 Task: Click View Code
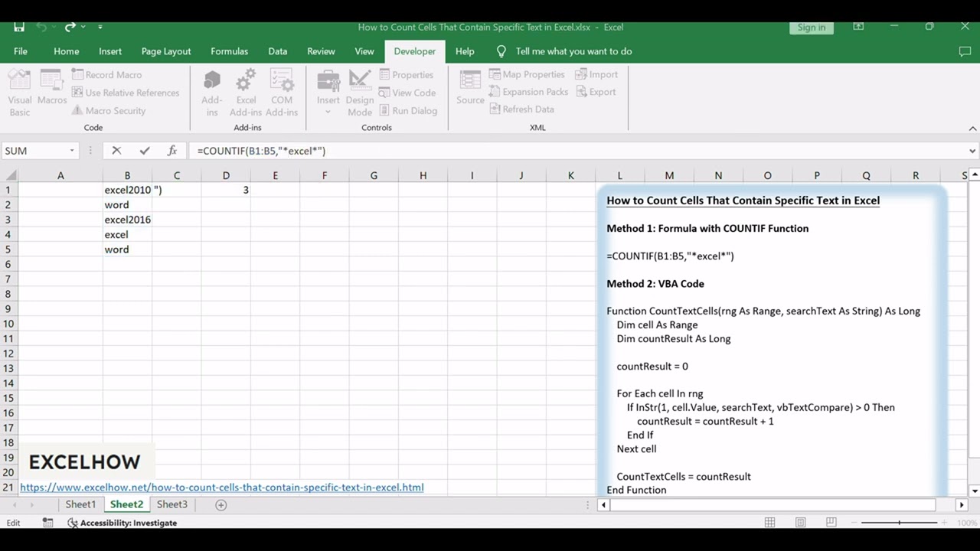click(407, 93)
